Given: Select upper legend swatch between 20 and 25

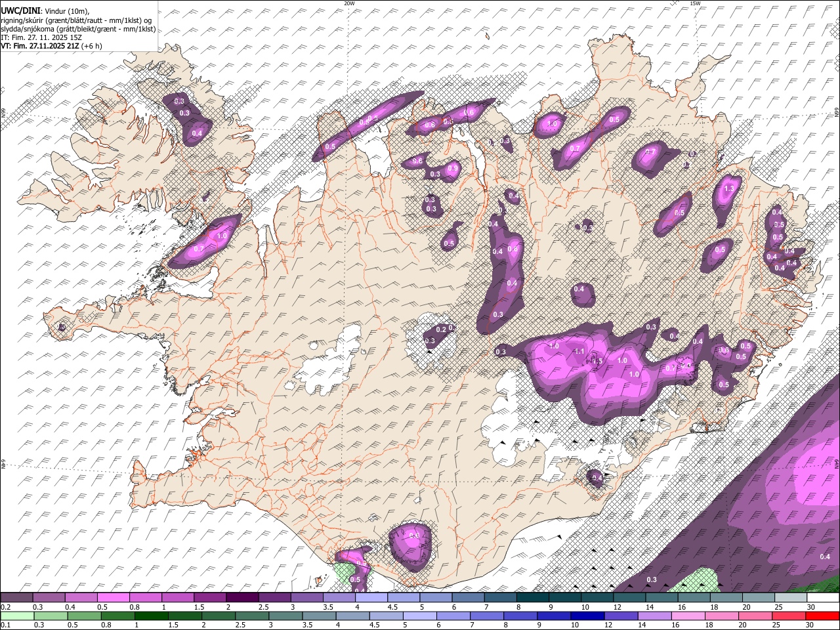Looking at the screenshot, I should [x=759, y=597].
